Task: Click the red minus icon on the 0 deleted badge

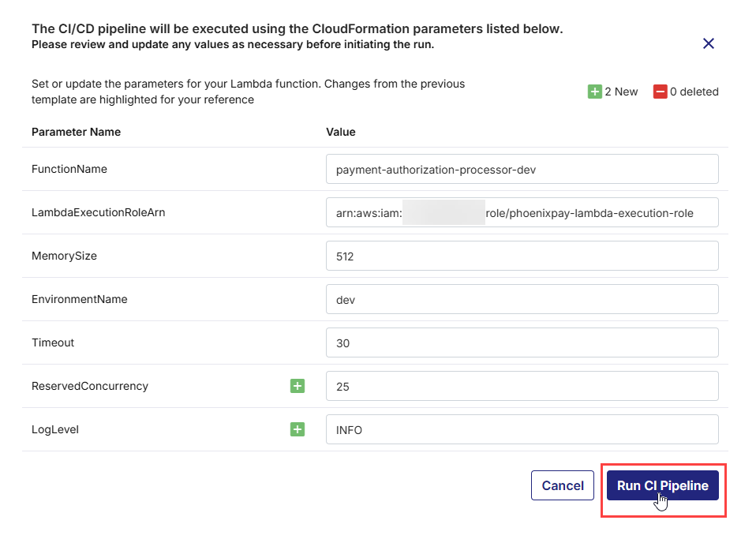Action: click(661, 92)
